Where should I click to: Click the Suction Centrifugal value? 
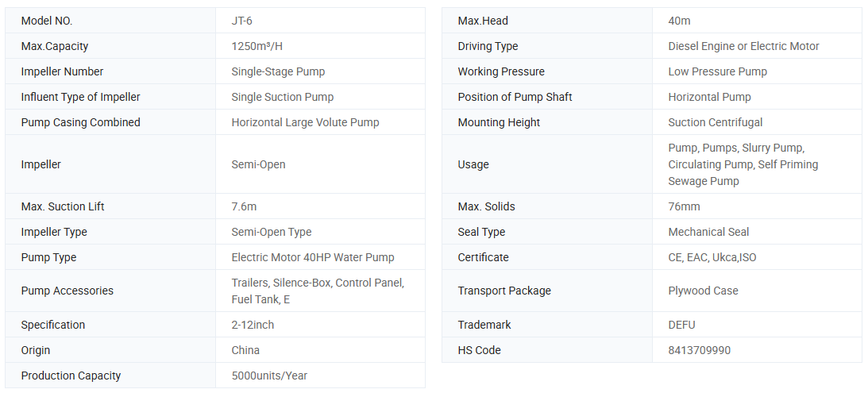[x=715, y=122]
